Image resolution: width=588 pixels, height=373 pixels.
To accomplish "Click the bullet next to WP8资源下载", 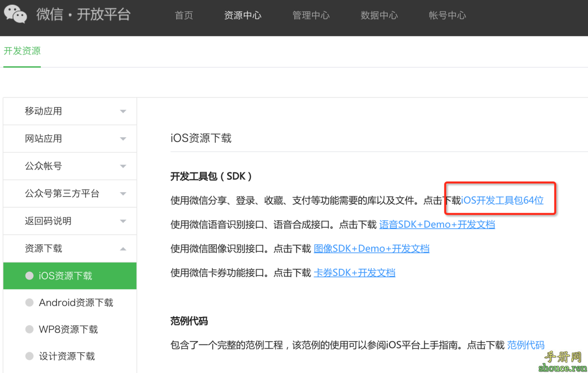I will 28,329.
